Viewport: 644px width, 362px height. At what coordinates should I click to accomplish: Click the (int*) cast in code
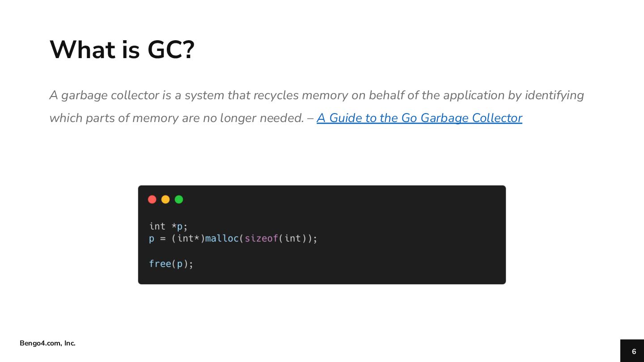pos(188,238)
